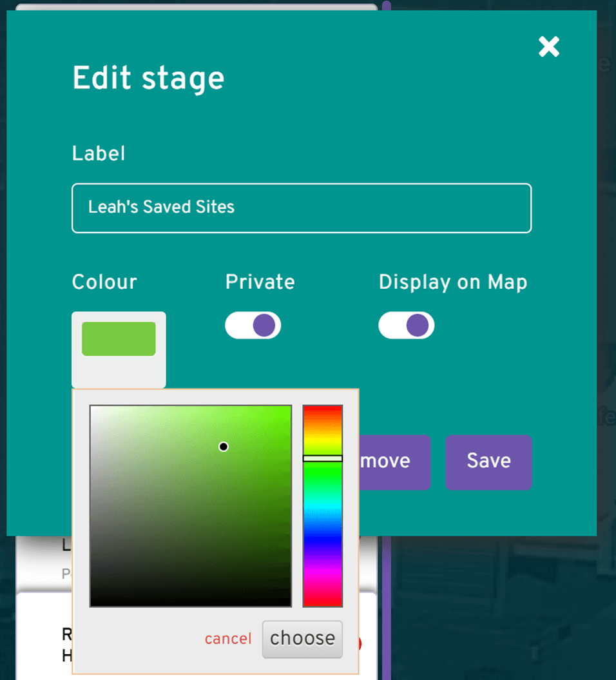Save the stage changes
This screenshot has height=680, width=616.
click(488, 461)
